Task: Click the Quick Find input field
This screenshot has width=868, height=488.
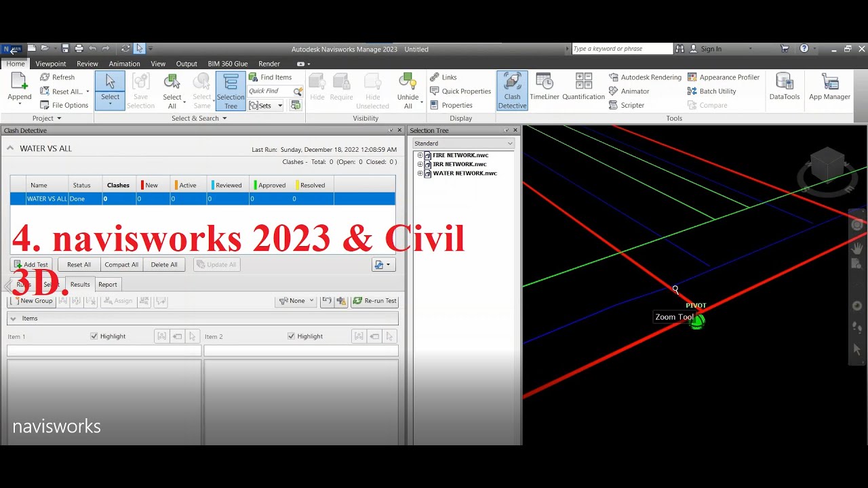Action: coord(270,91)
